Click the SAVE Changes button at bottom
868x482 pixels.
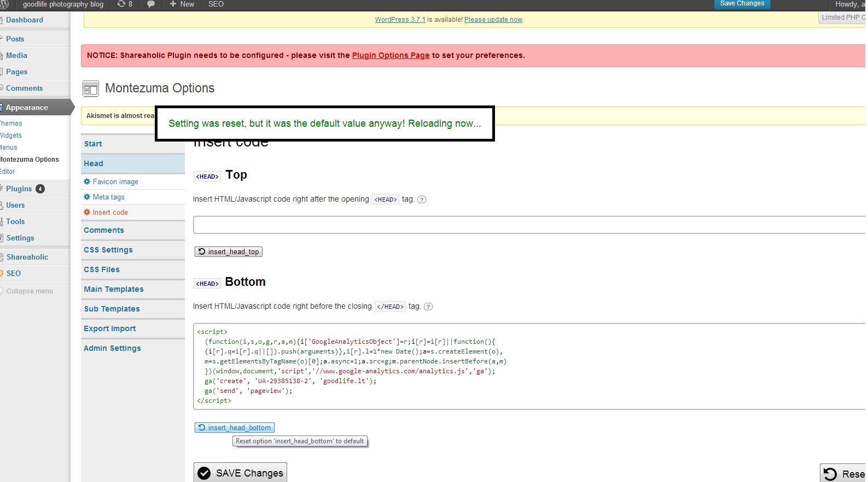click(x=240, y=473)
